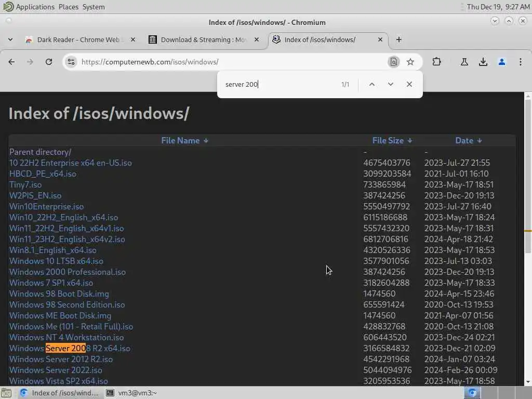This screenshot has width=532, height=399.
Task: Click W2PIS_EN.iso file link
Action: coord(35,195)
